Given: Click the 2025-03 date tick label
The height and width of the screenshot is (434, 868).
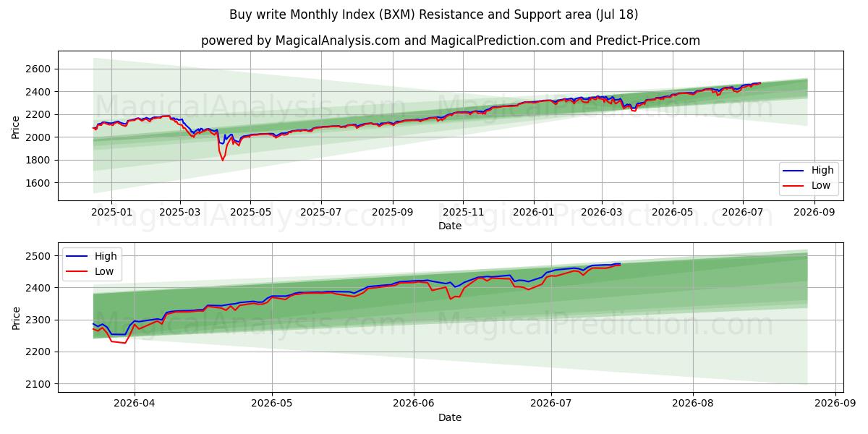Looking at the screenshot, I should point(180,213).
